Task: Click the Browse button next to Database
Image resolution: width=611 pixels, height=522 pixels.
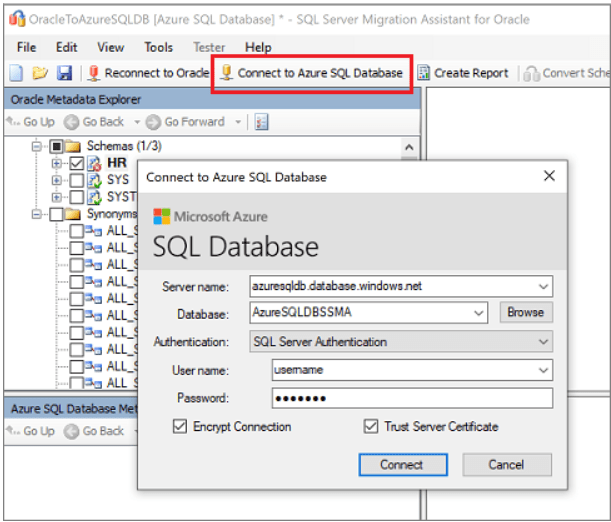Action: [x=525, y=313]
